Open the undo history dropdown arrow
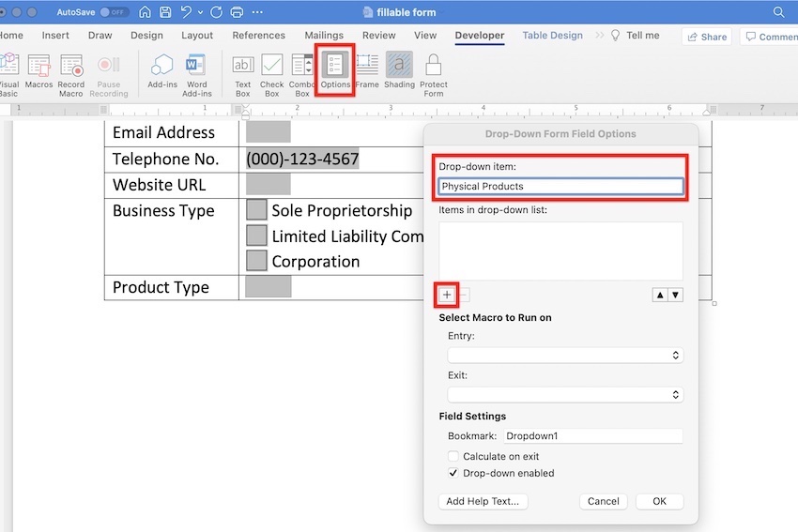The width and height of the screenshot is (798, 532). tap(202, 13)
